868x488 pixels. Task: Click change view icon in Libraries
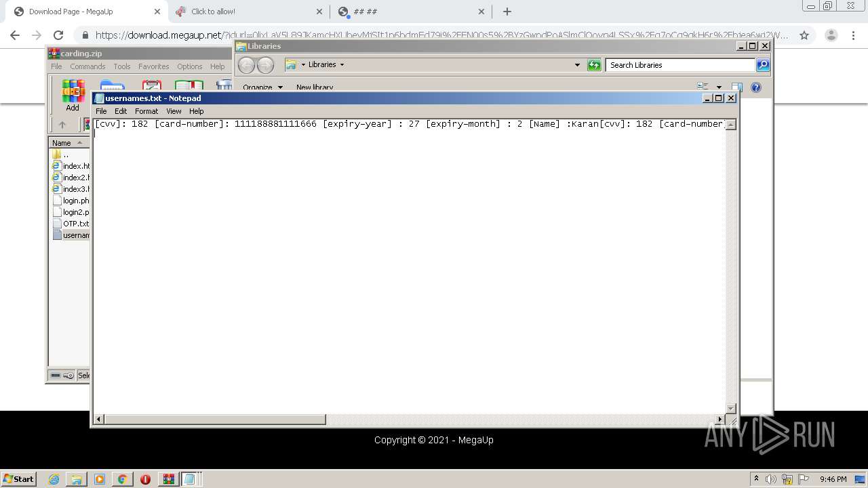703,87
